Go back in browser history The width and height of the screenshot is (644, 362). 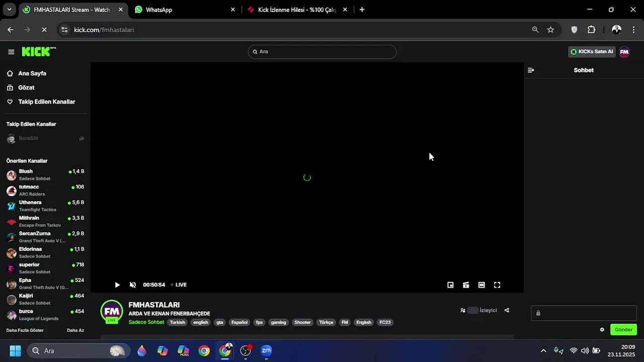click(x=11, y=30)
